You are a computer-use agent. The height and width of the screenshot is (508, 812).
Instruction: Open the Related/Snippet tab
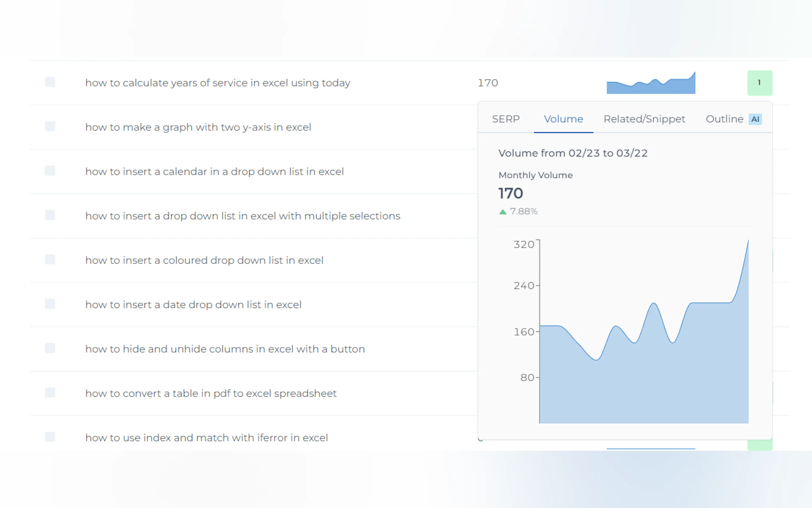pyautogui.click(x=644, y=119)
